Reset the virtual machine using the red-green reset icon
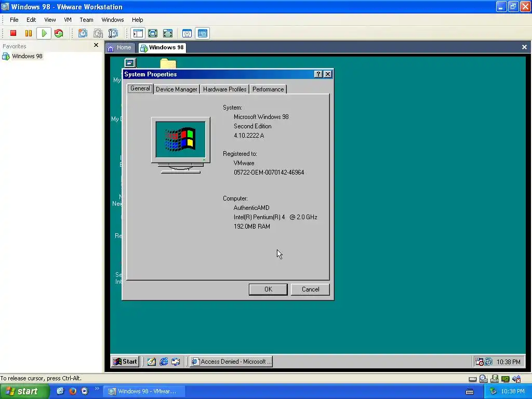Screen dimensions: 532x399 click(x=59, y=33)
